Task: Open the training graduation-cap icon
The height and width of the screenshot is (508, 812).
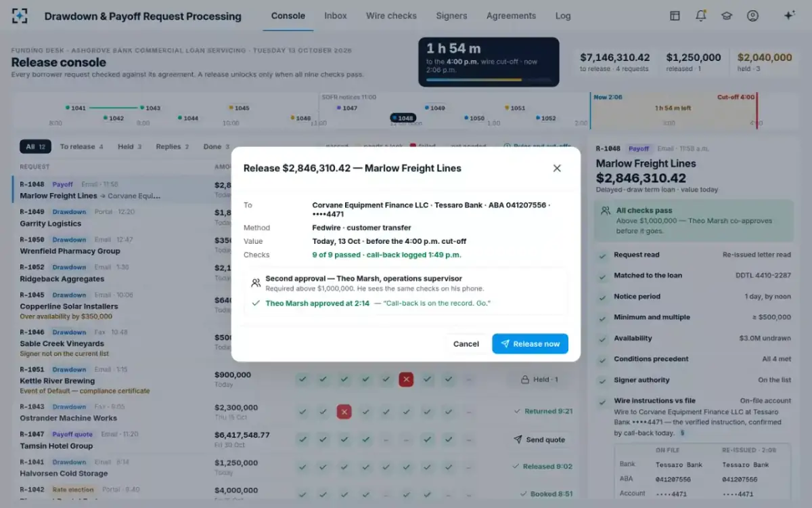Action: coord(727,16)
